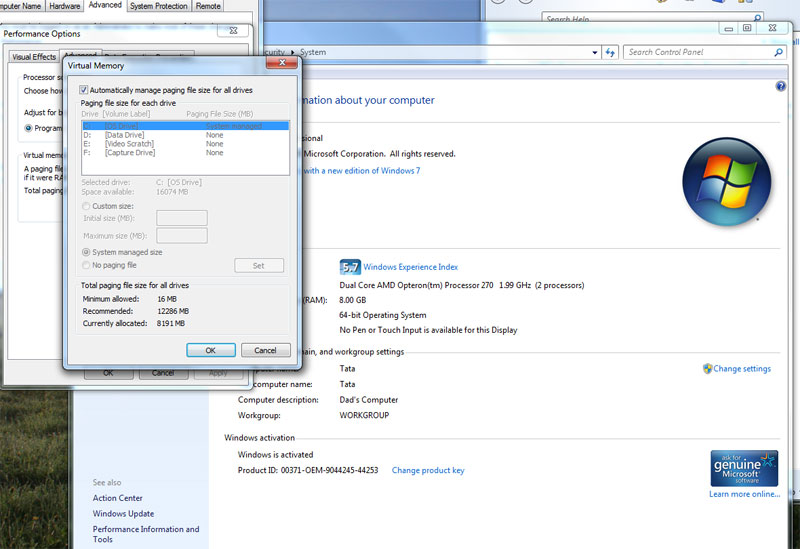Click the Maximum size (MB) field
800x549 pixels.
tap(182, 236)
